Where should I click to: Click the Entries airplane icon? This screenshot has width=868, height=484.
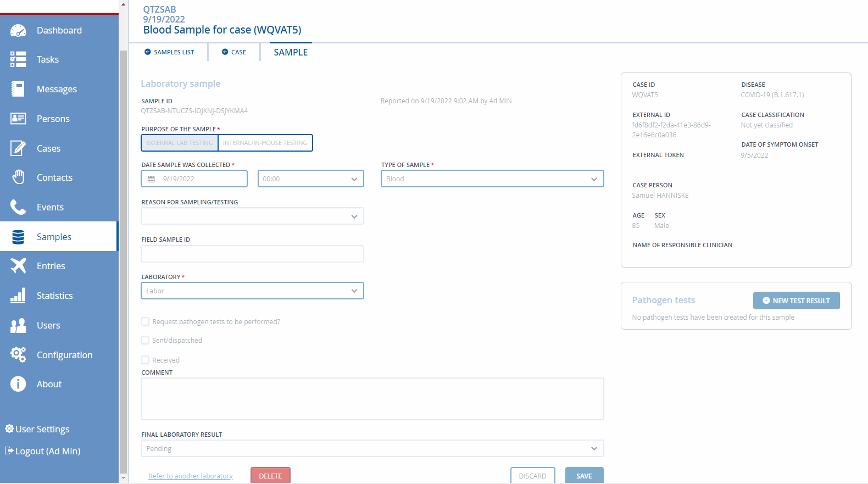pos(18,266)
